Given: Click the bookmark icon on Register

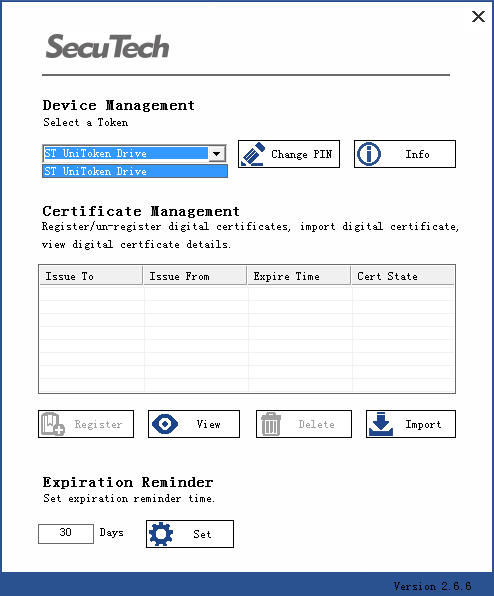Looking at the screenshot, I should (52, 424).
